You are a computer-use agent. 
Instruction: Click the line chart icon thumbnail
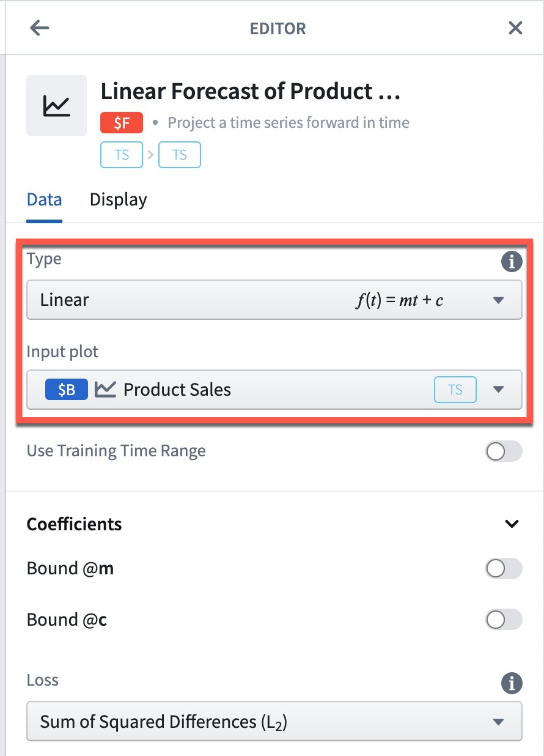tap(57, 106)
